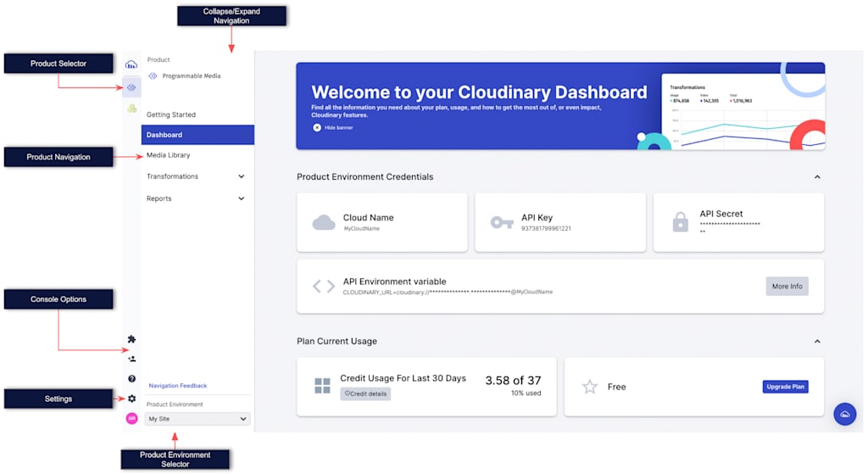Click the Welcome to your Cloudinary Dashboard heading
This screenshot has width=868, height=474.
coord(479,92)
